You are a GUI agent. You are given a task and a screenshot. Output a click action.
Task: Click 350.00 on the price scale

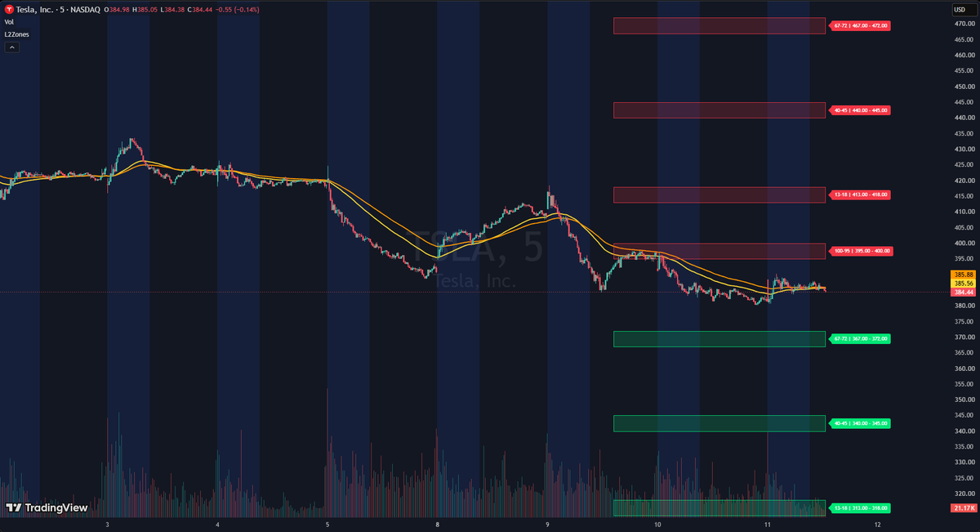[x=964, y=400]
